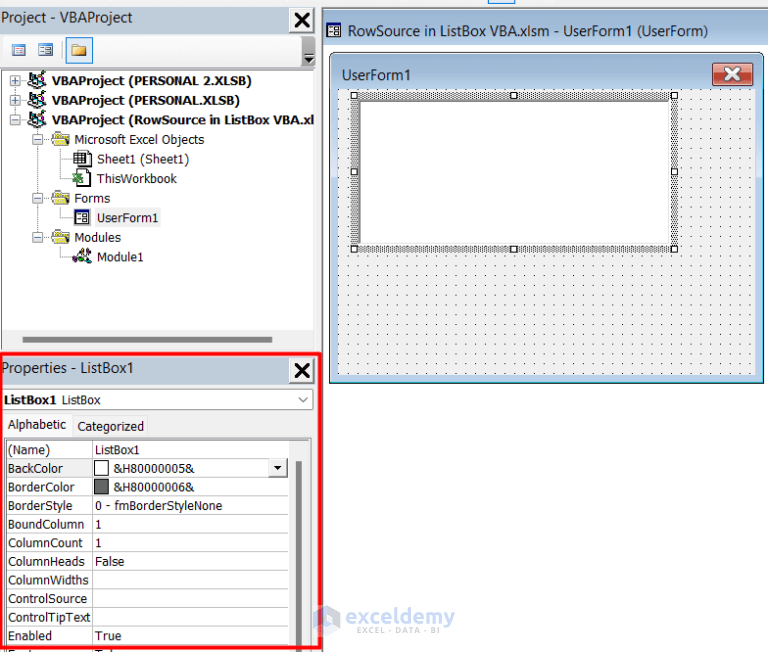The width and height of the screenshot is (768, 652).
Task: Click the BoundColumn value field
Action: 191,524
